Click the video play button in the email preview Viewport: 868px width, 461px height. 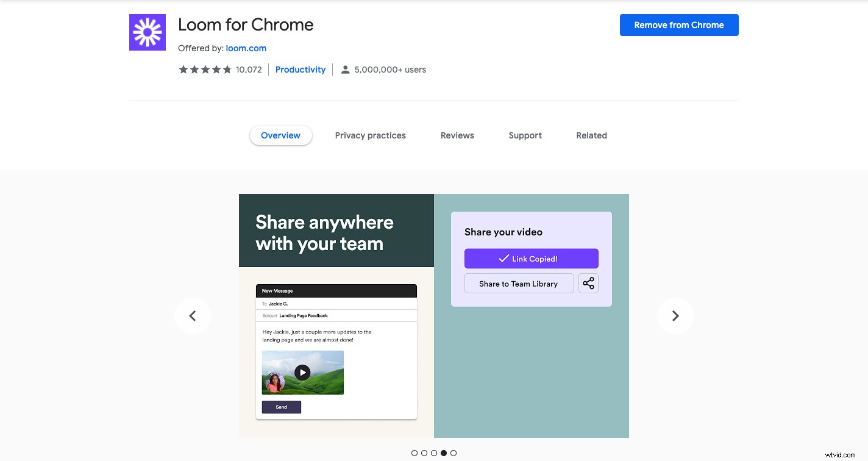coord(302,372)
